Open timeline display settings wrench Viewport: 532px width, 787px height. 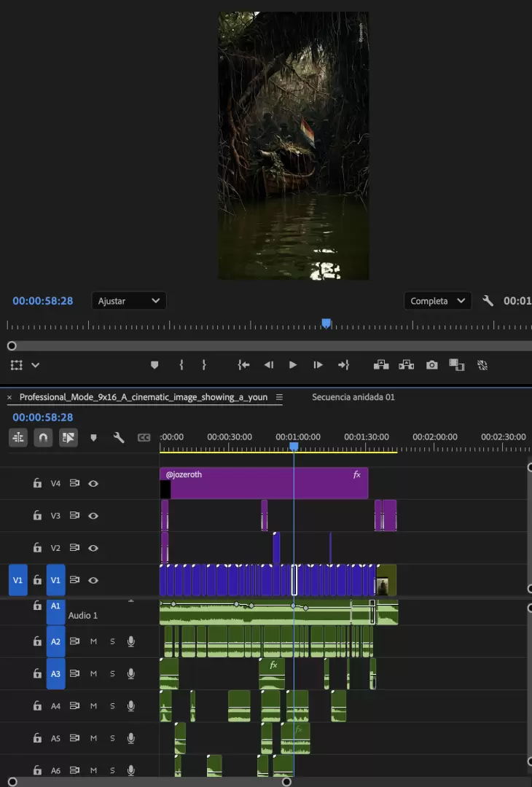[x=119, y=438]
